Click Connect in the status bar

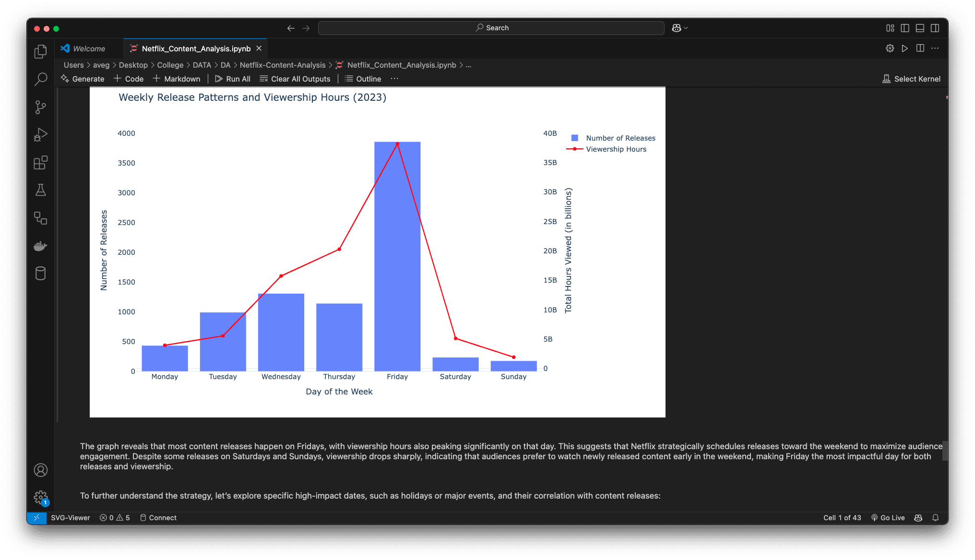tap(158, 518)
